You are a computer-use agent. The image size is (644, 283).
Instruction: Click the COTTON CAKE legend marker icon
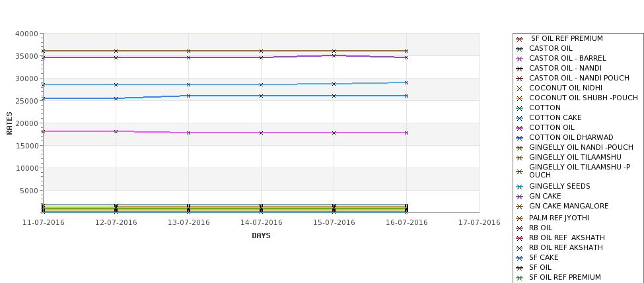click(x=520, y=118)
